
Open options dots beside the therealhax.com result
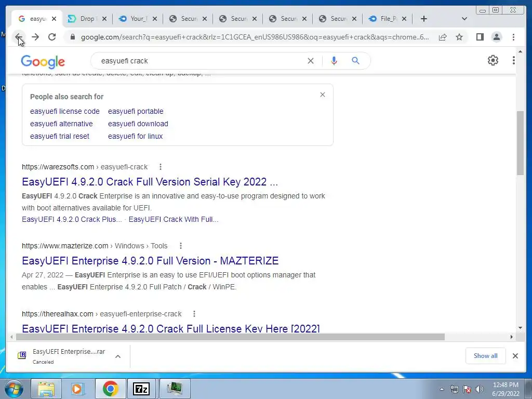(194, 314)
